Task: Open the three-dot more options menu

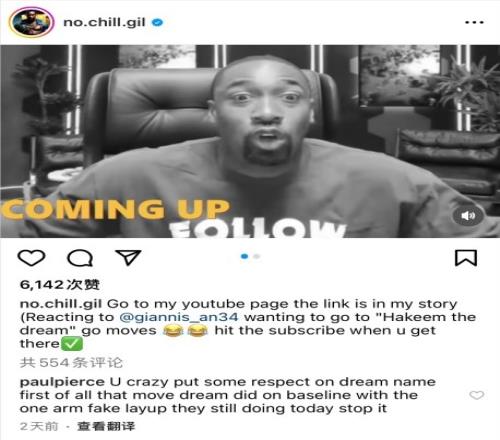Action: coord(474,22)
